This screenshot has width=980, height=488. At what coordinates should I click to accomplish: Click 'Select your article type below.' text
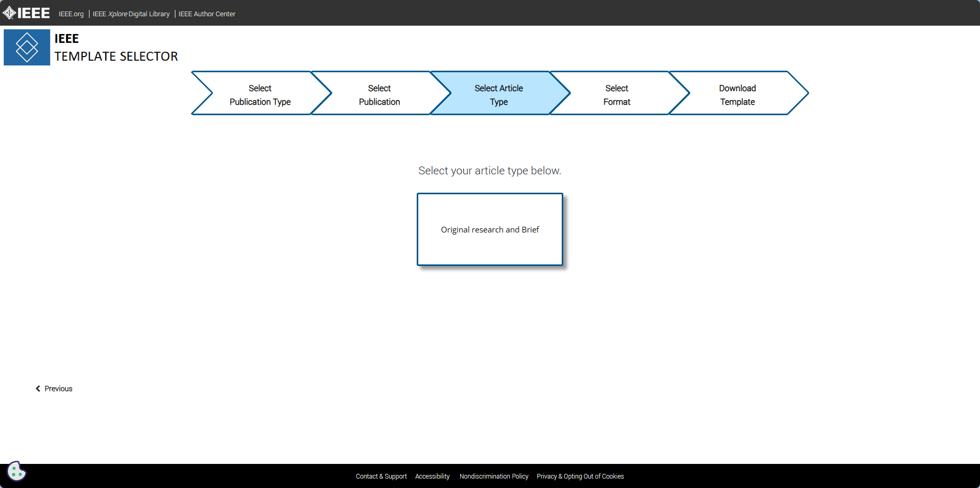(x=490, y=171)
